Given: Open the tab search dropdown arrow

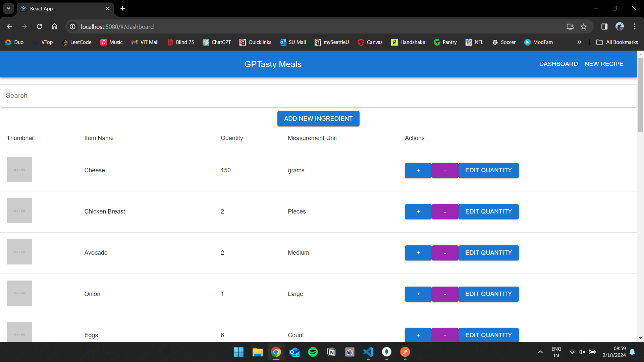Looking at the screenshot, I should tap(8, 8).
